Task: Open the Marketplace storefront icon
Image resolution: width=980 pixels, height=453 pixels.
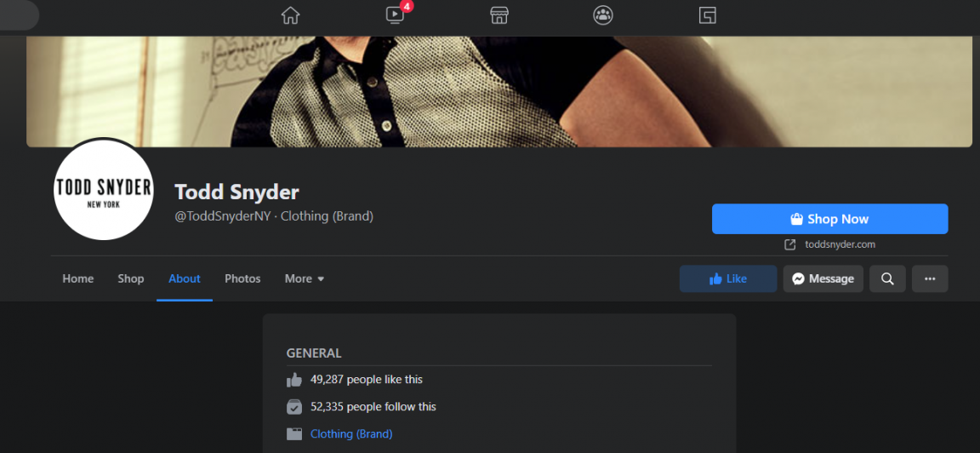Action: (499, 15)
